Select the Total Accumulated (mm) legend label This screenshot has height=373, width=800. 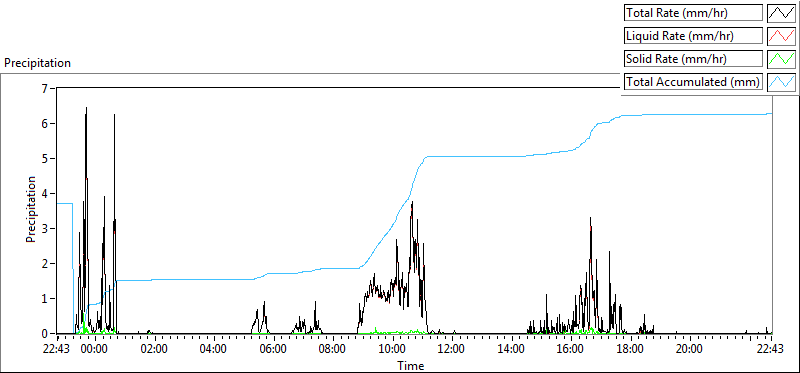pyautogui.click(x=694, y=82)
